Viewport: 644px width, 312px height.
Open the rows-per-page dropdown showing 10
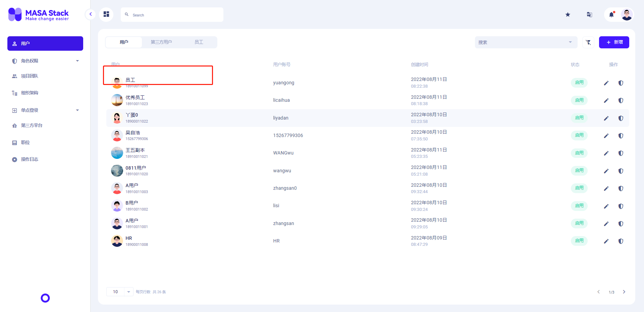[x=120, y=292]
